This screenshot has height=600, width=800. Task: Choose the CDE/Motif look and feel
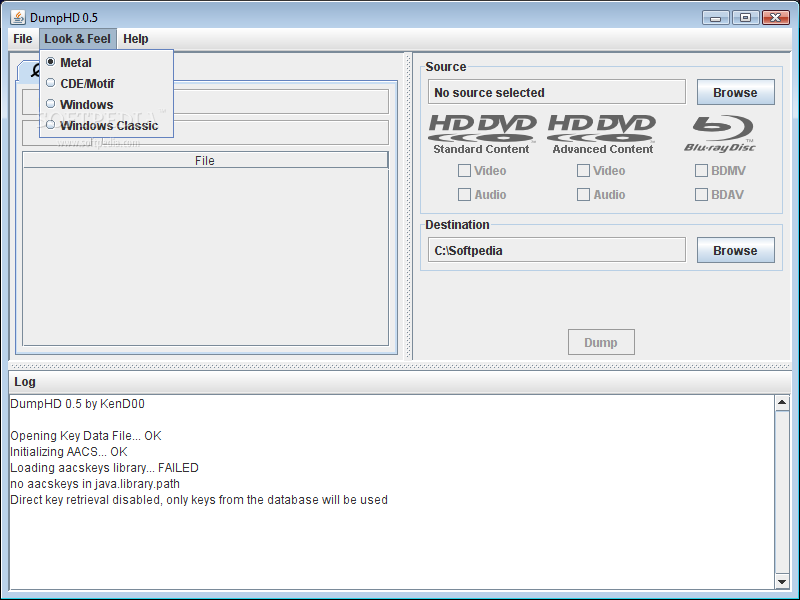coord(106,83)
